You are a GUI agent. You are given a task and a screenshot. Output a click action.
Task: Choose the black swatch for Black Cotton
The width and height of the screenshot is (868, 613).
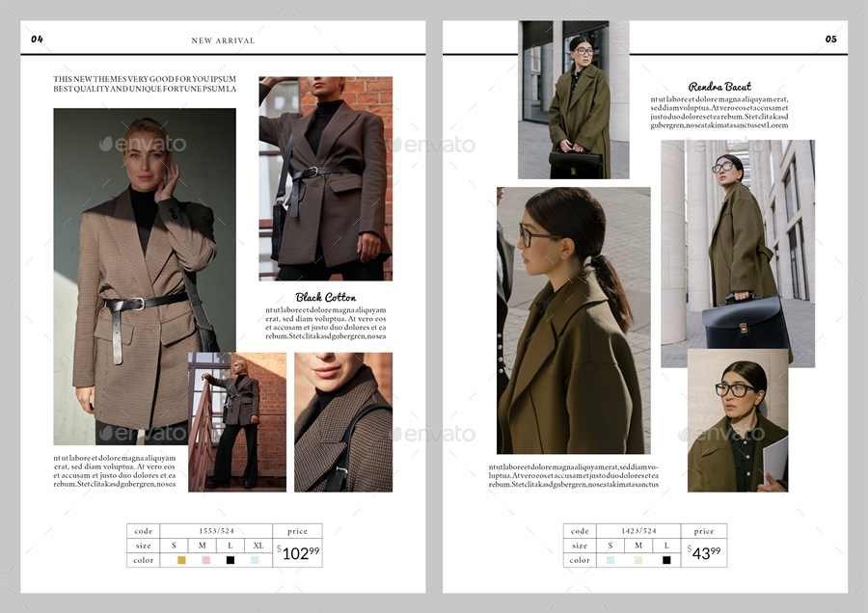tap(230, 561)
